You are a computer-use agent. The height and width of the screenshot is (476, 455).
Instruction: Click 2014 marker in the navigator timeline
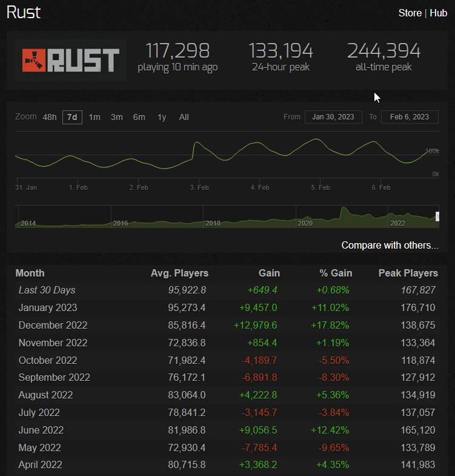pos(28,223)
